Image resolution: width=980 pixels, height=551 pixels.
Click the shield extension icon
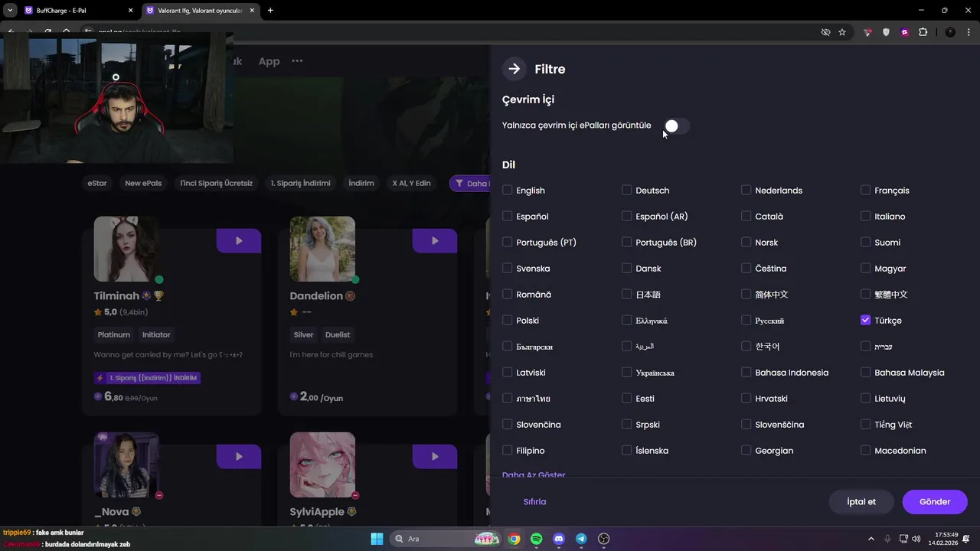(x=887, y=32)
